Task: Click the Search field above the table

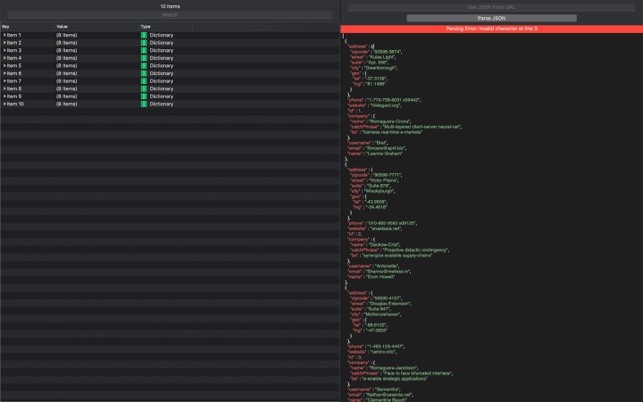Action: [x=170, y=15]
